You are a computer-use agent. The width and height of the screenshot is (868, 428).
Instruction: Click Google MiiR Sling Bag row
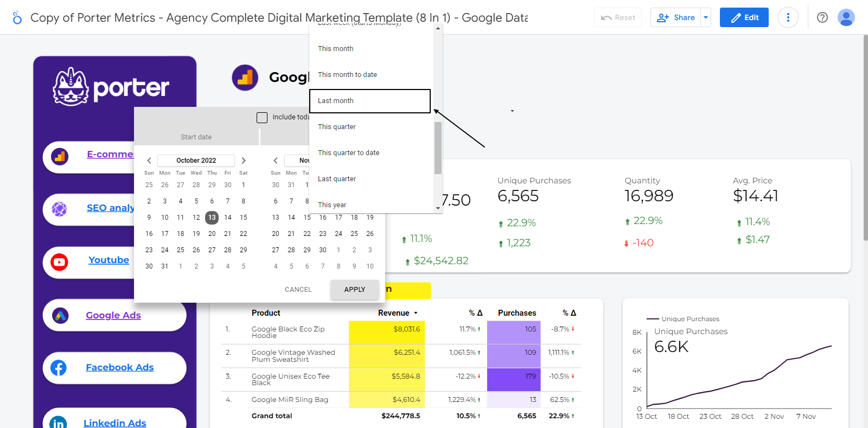coord(400,400)
